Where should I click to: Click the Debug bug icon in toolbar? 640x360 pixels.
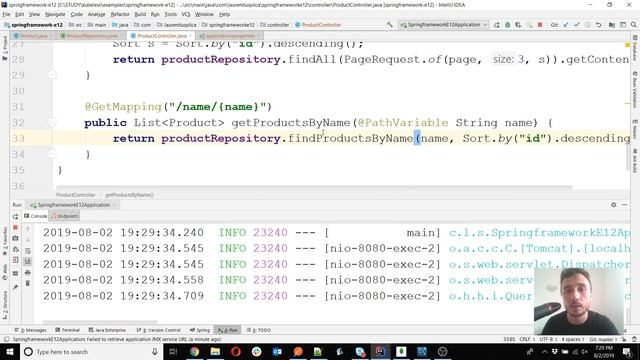point(508,25)
